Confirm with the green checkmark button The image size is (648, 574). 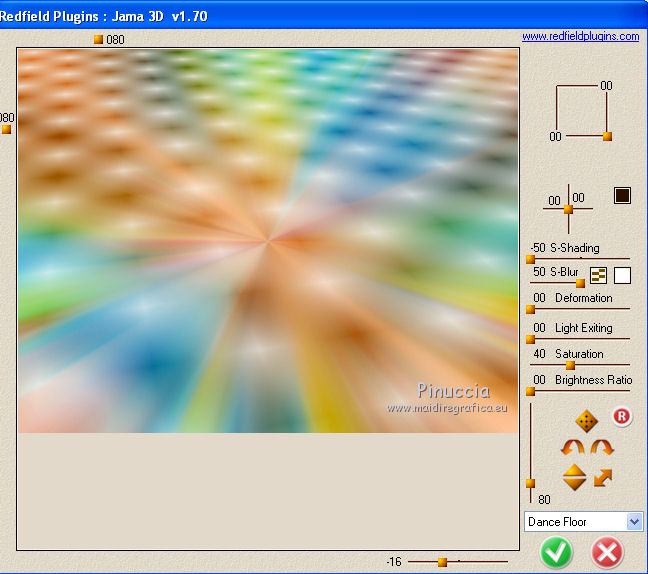[556, 553]
